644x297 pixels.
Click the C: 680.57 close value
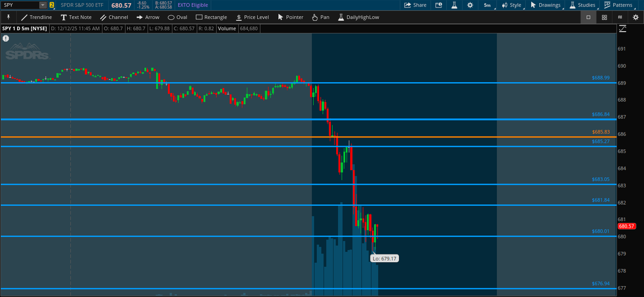[x=183, y=28]
